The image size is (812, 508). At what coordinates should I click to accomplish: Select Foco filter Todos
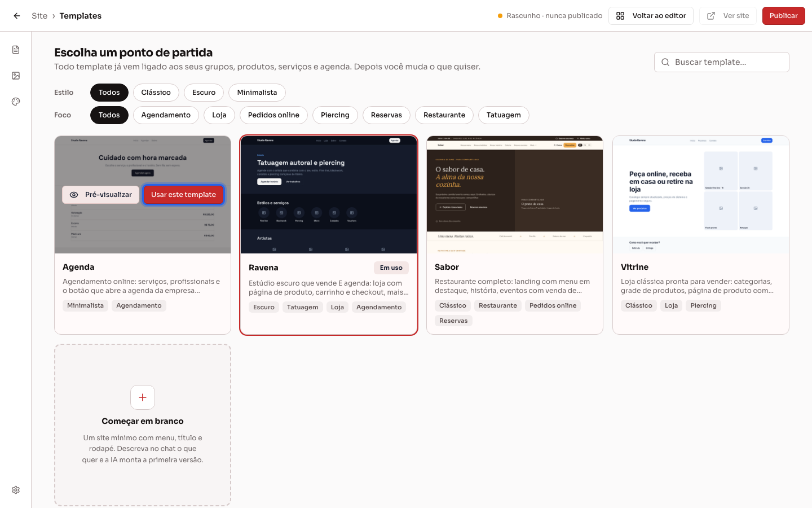pos(109,115)
